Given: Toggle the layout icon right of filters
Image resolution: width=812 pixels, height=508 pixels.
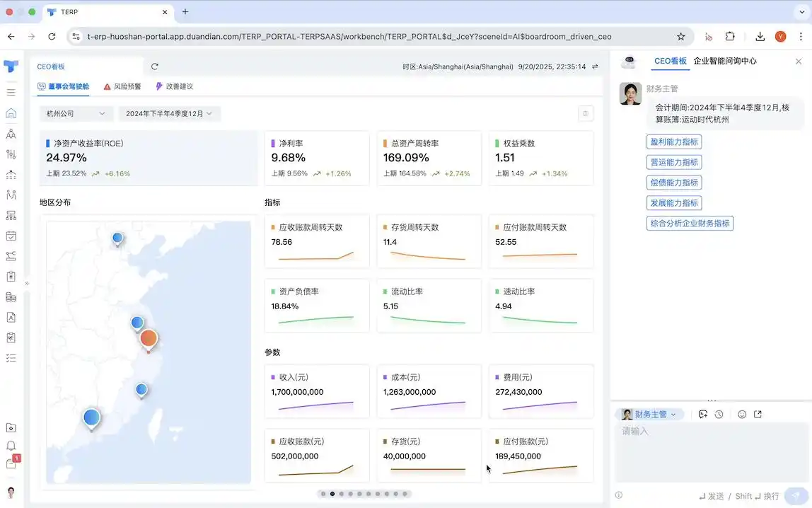Looking at the screenshot, I should [585, 114].
